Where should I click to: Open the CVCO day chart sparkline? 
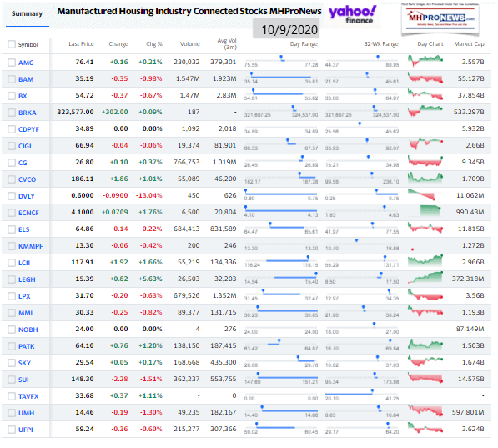click(x=425, y=178)
